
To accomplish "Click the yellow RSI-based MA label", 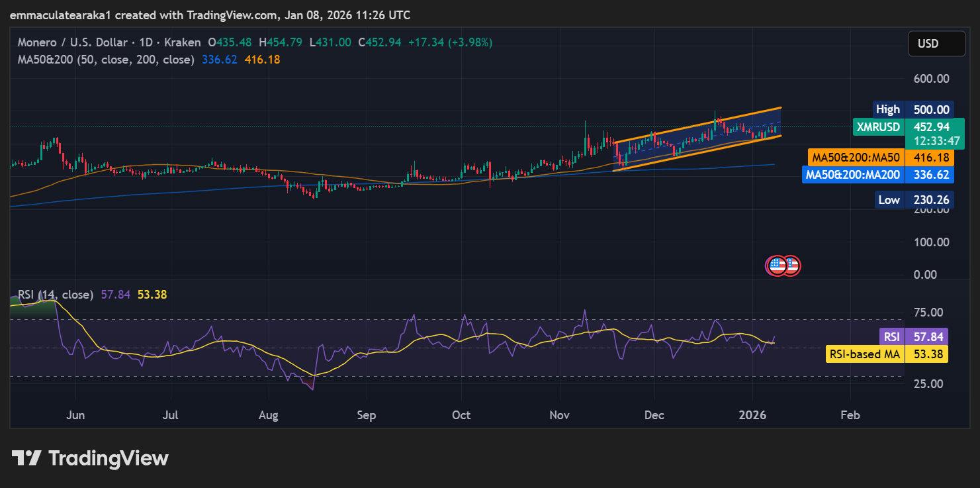I will coord(866,354).
